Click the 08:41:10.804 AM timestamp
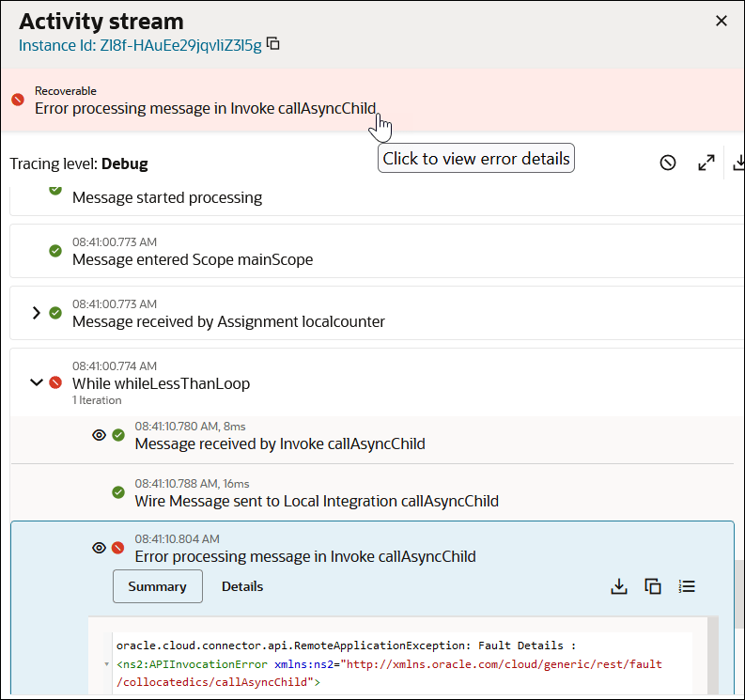745x700 pixels. coord(178,539)
